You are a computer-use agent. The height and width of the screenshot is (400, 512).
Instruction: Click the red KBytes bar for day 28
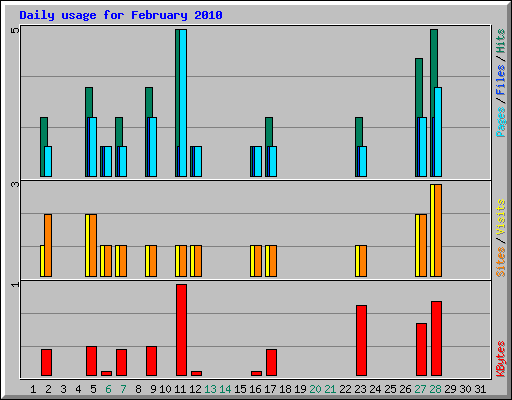point(436,338)
